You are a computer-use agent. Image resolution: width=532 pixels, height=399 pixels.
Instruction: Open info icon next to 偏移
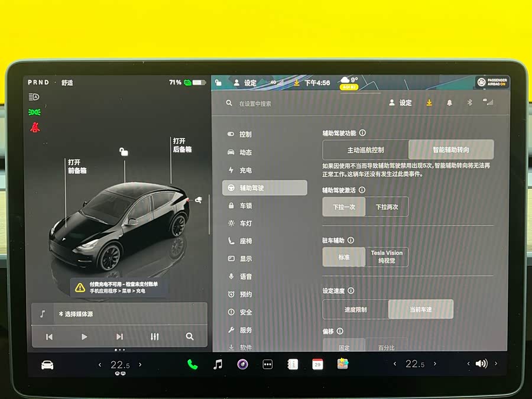point(340,331)
